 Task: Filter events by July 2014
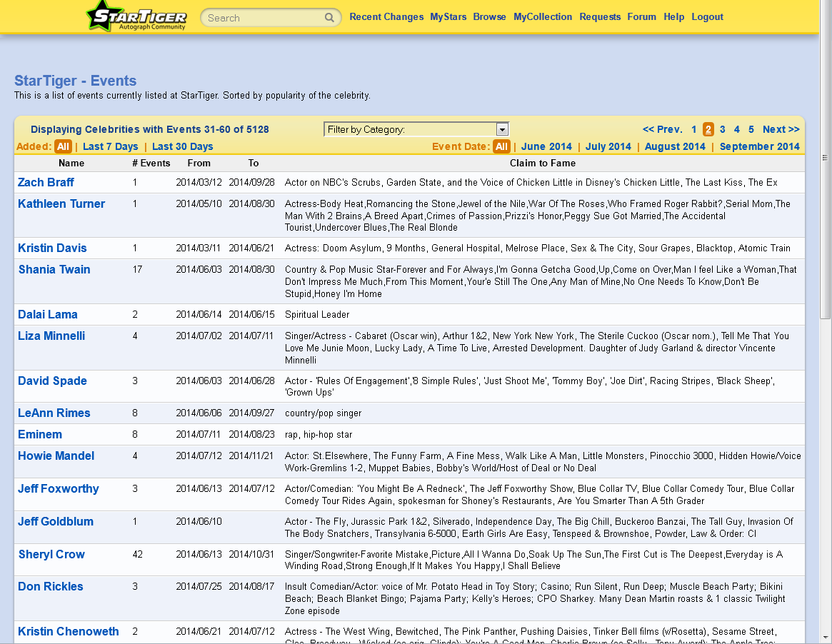[608, 146]
